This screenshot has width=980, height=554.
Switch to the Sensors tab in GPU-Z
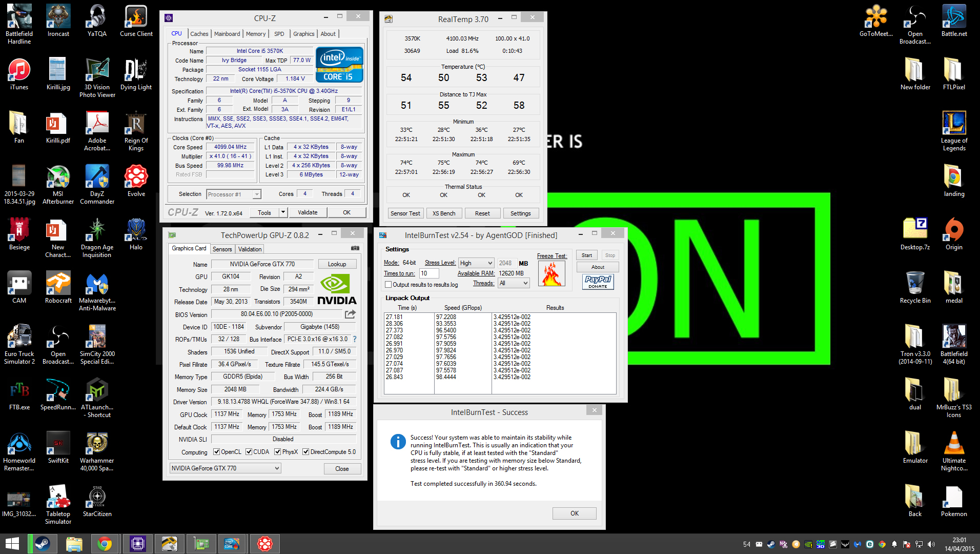pyautogui.click(x=222, y=249)
